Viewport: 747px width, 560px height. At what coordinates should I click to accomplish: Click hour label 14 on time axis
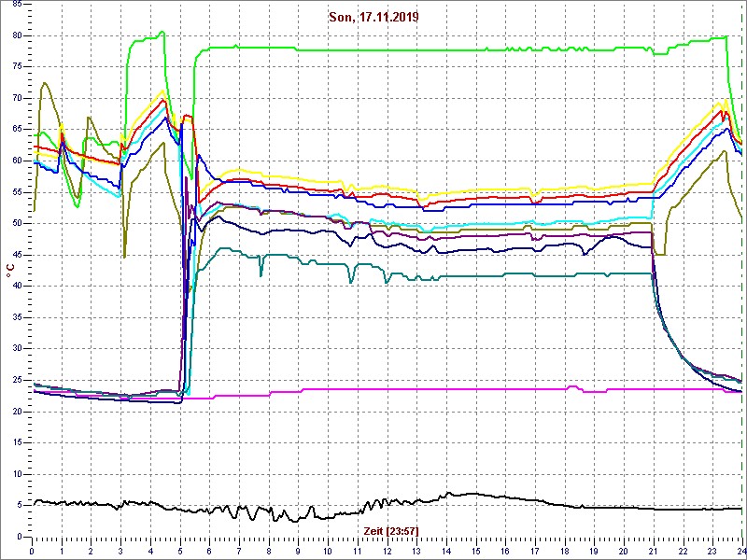coord(446,550)
